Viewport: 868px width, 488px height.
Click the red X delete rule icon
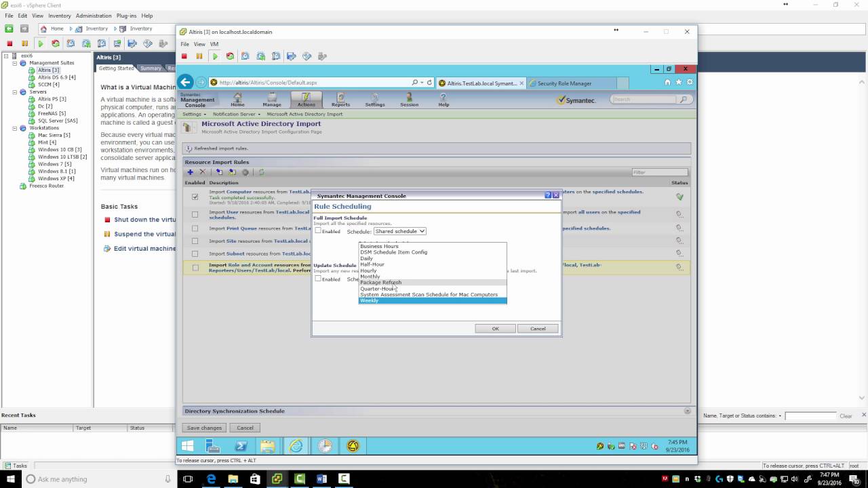[202, 172]
